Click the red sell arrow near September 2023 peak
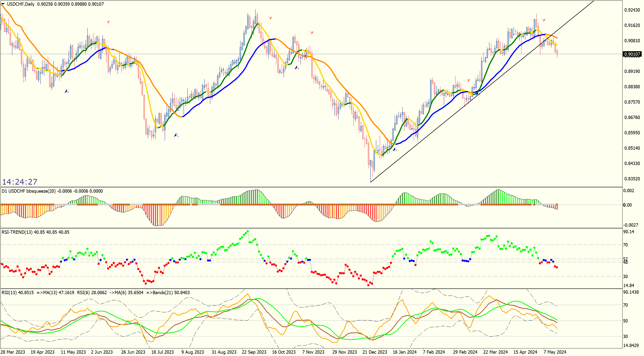 click(270, 18)
